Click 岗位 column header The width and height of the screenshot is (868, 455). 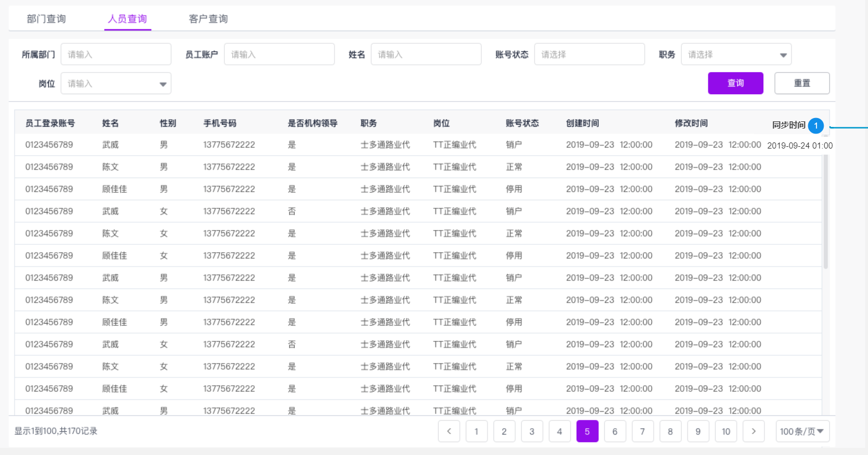tap(441, 123)
